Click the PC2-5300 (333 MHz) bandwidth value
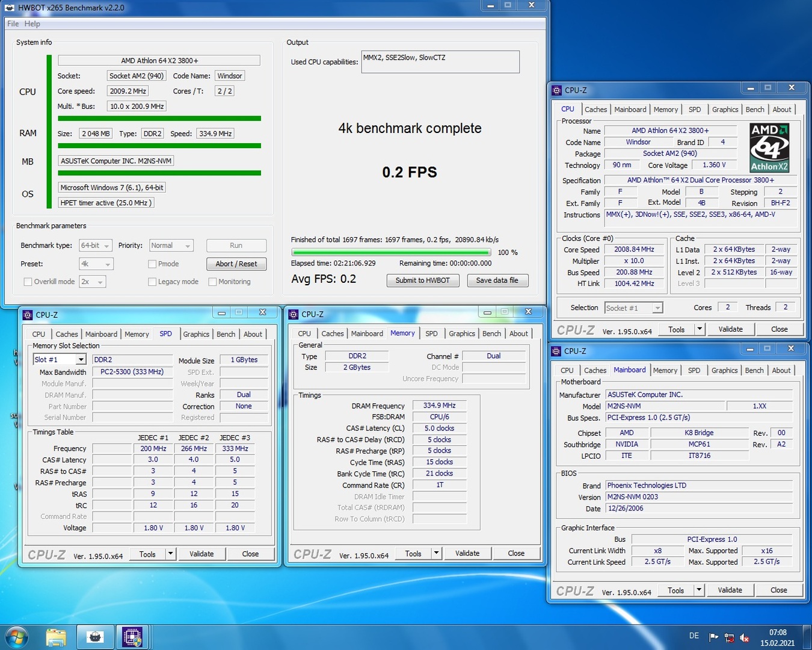 point(132,372)
